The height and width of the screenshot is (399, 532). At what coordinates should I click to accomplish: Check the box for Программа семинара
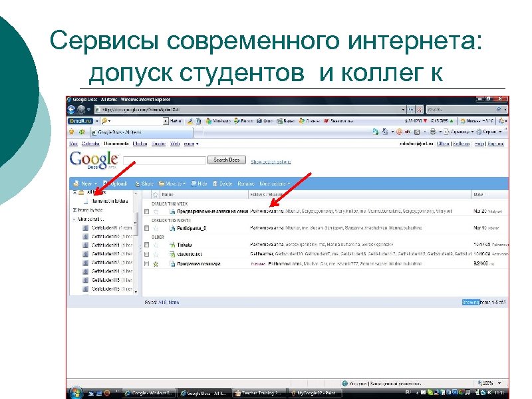point(146,263)
